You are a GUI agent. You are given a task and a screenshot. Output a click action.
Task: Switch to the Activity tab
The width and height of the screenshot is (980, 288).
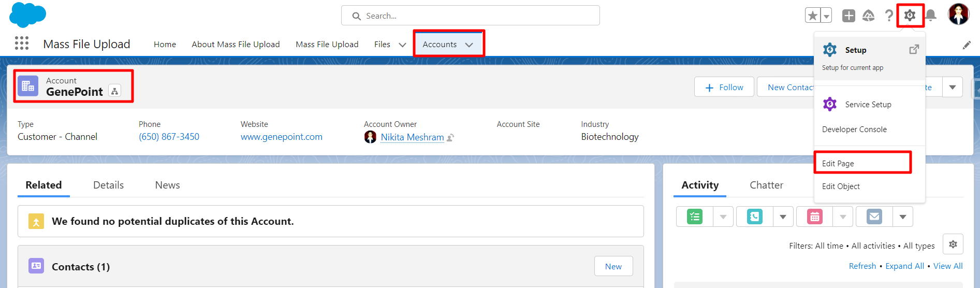pyautogui.click(x=700, y=185)
